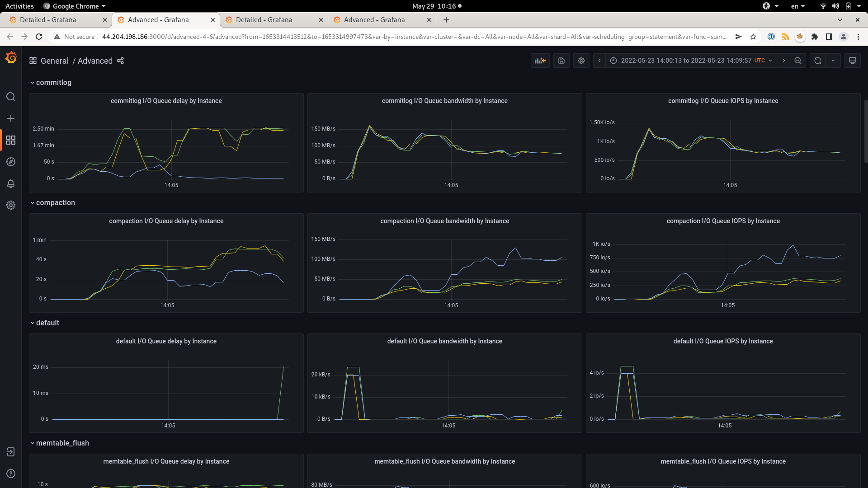Open the time range picker

(x=687, y=60)
